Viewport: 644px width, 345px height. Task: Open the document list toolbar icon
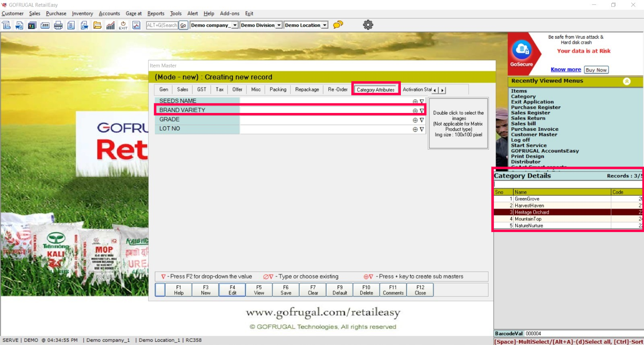click(x=71, y=25)
